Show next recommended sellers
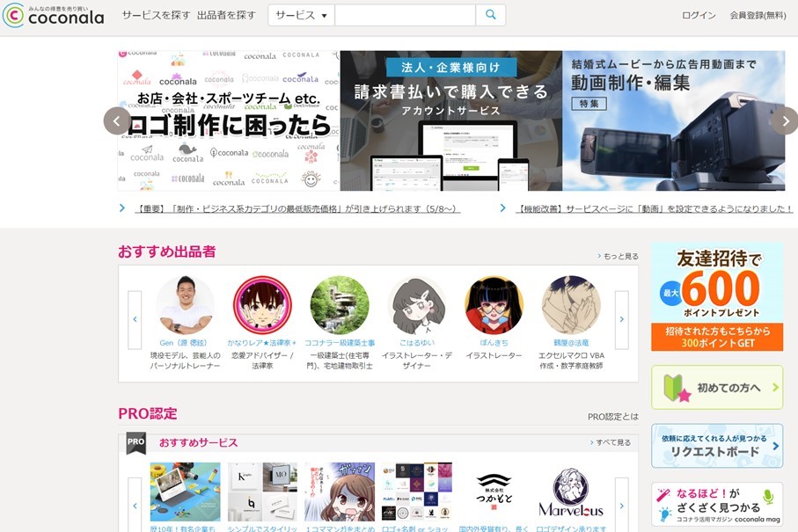The height and width of the screenshot is (532, 798). (x=621, y=319)
